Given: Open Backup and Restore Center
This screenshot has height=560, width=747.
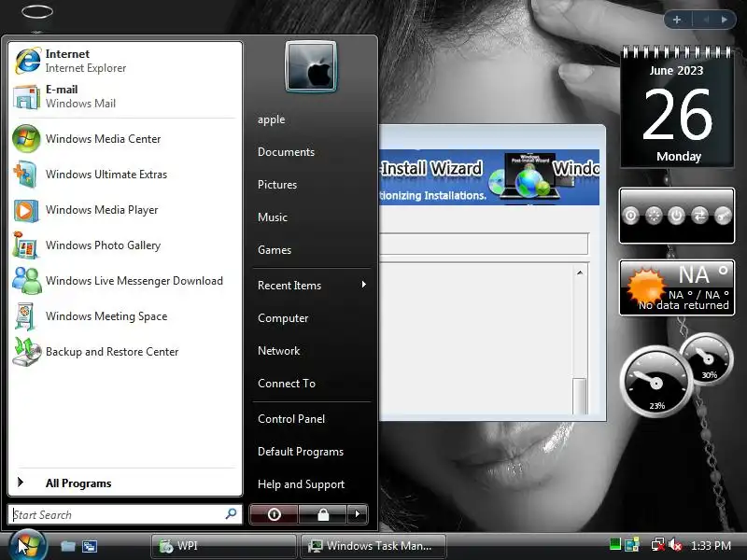Looking at the screenshot, I should 125,352.
